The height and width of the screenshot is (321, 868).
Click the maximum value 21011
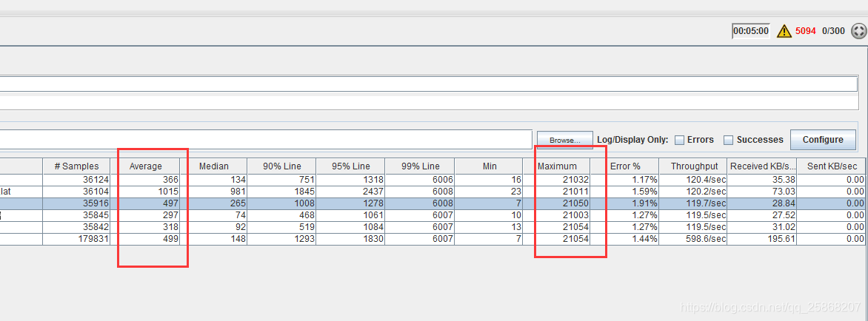coord(557,191)
